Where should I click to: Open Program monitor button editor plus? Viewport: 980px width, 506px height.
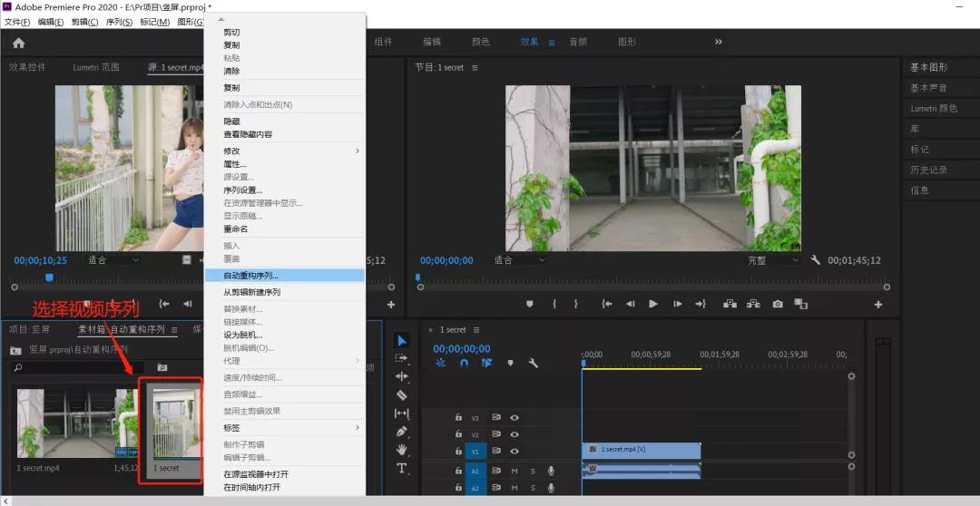point(878,304)
